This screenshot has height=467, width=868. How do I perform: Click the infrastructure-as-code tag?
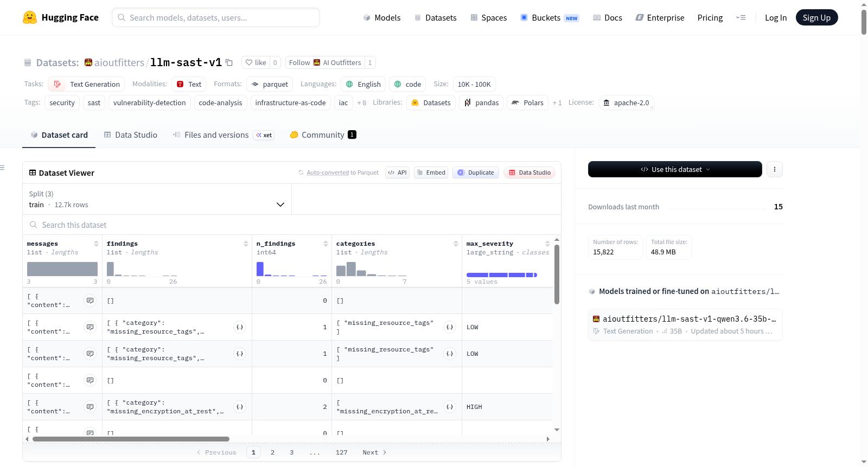coord(291,103)
